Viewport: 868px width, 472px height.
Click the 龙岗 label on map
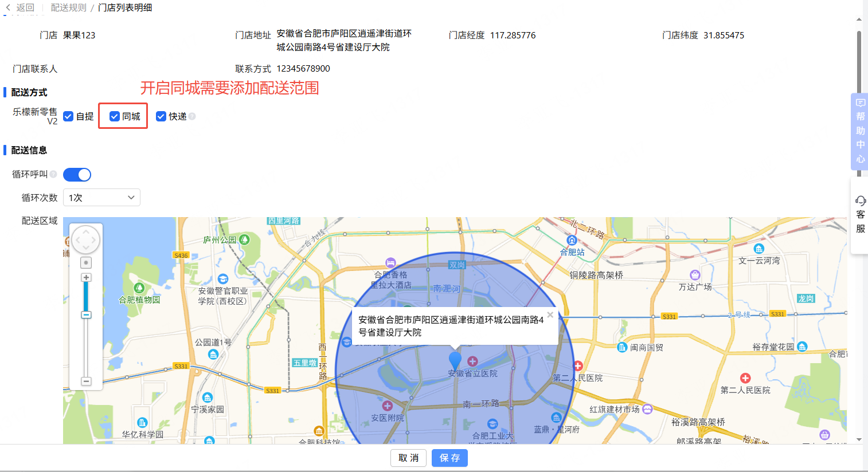806,298
